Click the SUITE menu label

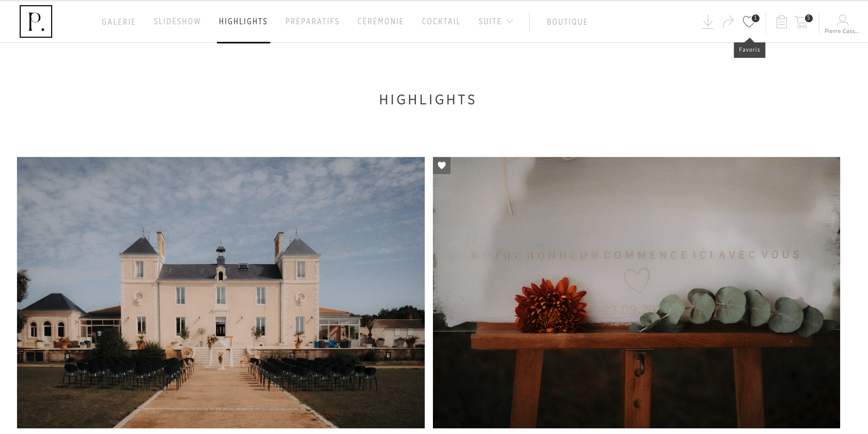click(490, 22)
